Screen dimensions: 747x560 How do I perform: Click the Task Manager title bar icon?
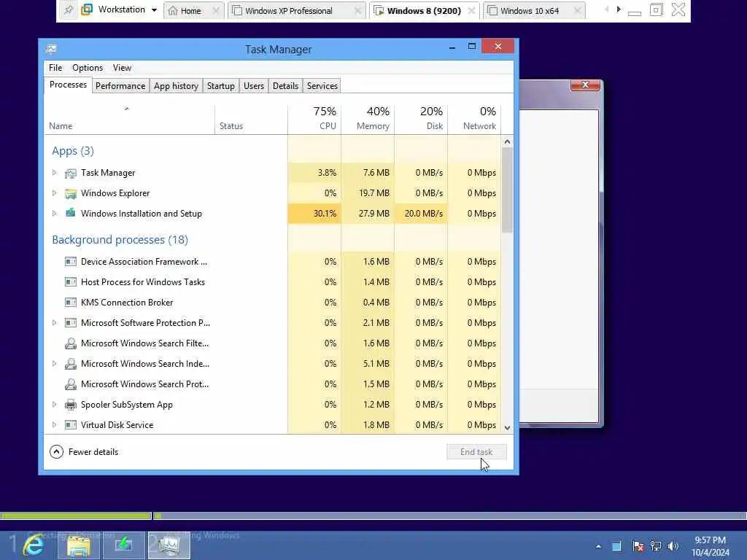tap(52, 49)
